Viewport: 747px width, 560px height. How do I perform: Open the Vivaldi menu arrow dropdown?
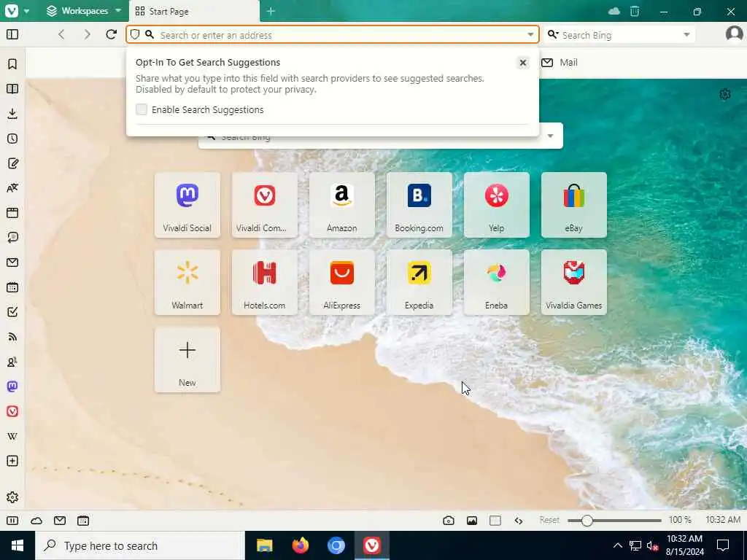pos(27,11)
